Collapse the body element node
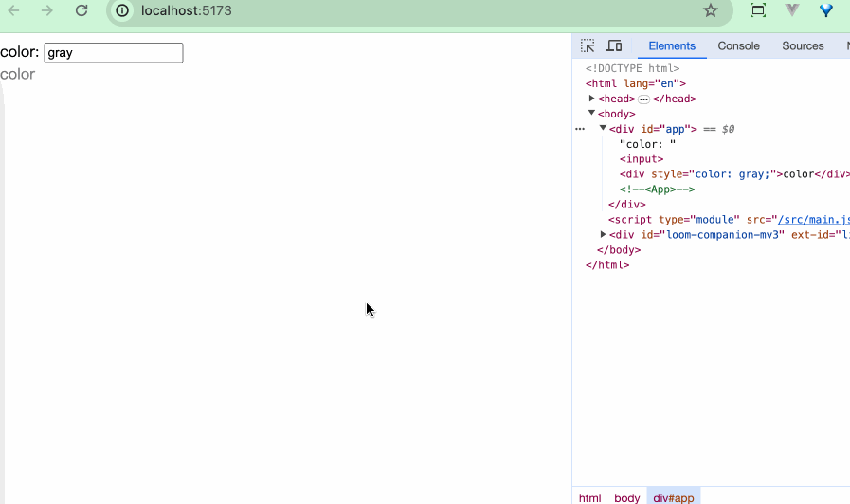The height and width of the screenshot is (504, 850). tap(592, 113)
